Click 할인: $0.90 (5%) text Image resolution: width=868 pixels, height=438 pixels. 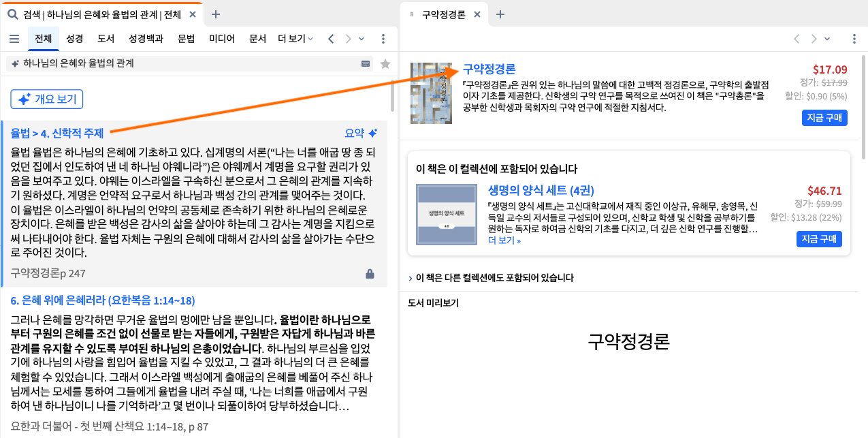(x=816, y=95)
